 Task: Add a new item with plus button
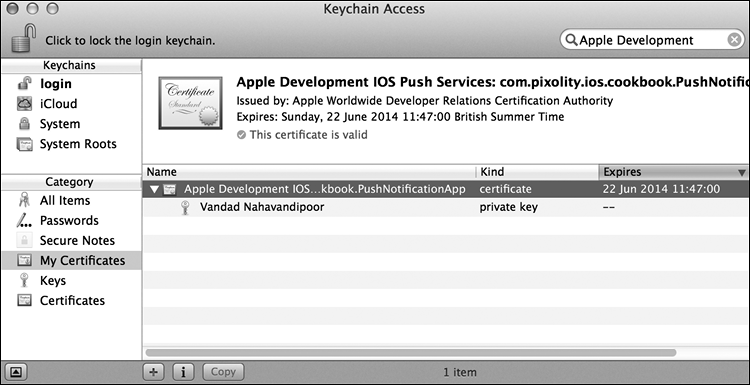pyautogui.click(x=154, y=372)
